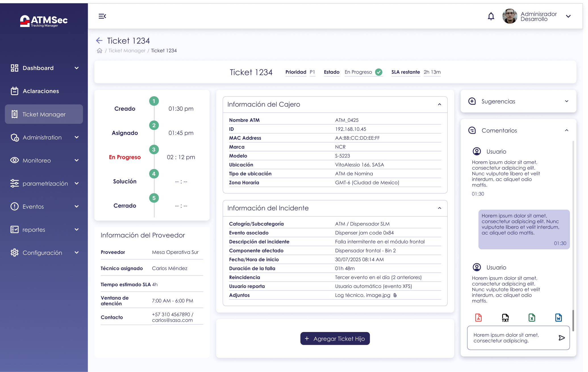This screenshot has width=588, height=372.
Task: Click the Prioridad P1 value
Action: coord(312,72)
